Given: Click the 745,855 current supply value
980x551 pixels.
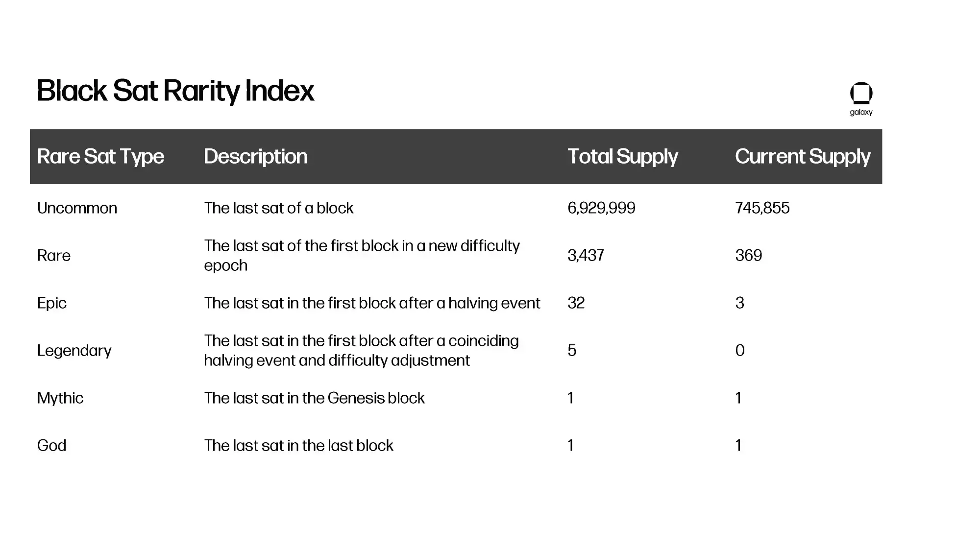Looking at the screenshot, I should (762, 208).
